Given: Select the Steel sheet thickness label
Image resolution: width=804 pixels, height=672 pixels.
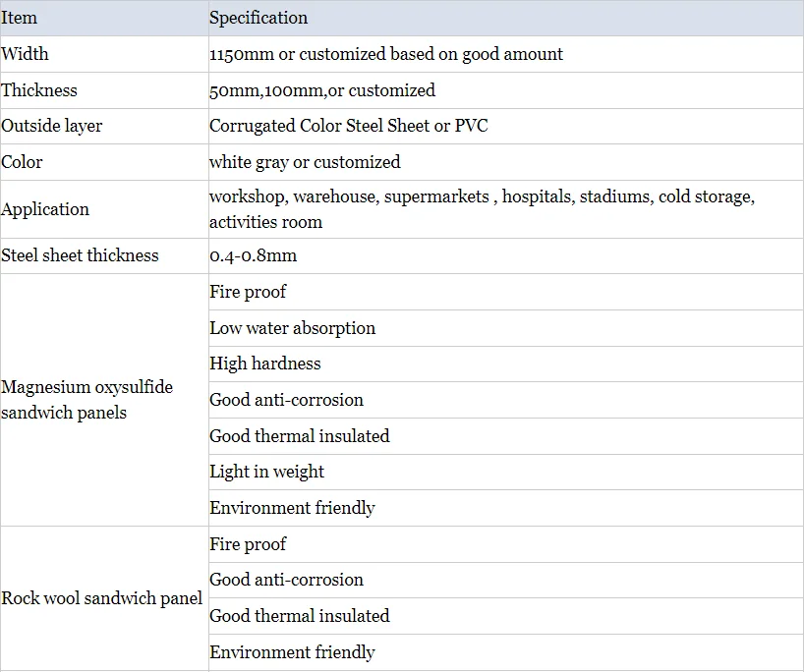Looking at the screenshot, I should pyautogui.click(x=80, y=255).
